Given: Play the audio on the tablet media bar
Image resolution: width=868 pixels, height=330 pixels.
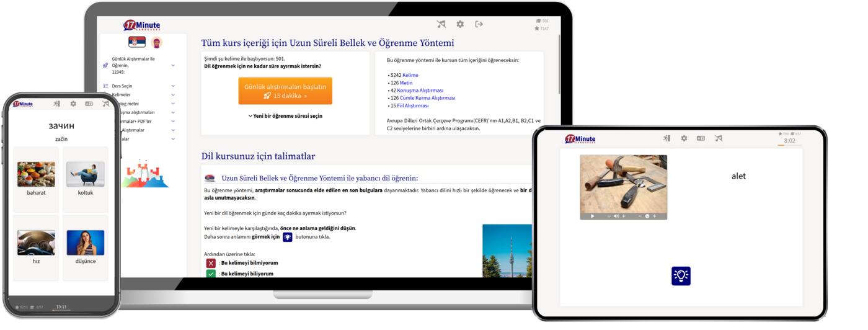Looking at the screenshot, I should pyautogui.click(x=593, y=216).
